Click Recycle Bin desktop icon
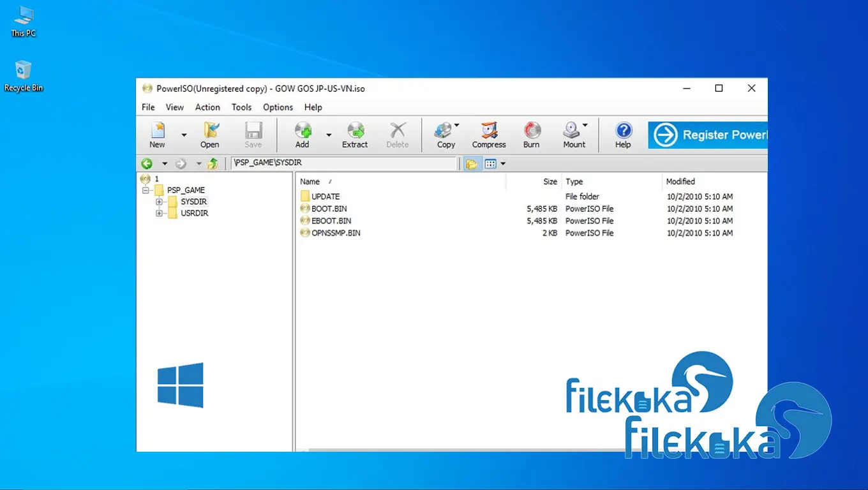The image size is (868, 490). (x=24, y=77)
